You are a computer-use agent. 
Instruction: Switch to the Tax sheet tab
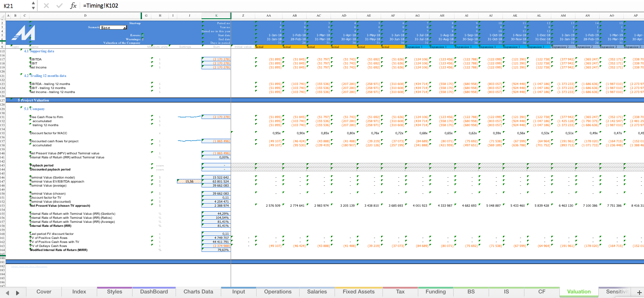pos(400,292)
